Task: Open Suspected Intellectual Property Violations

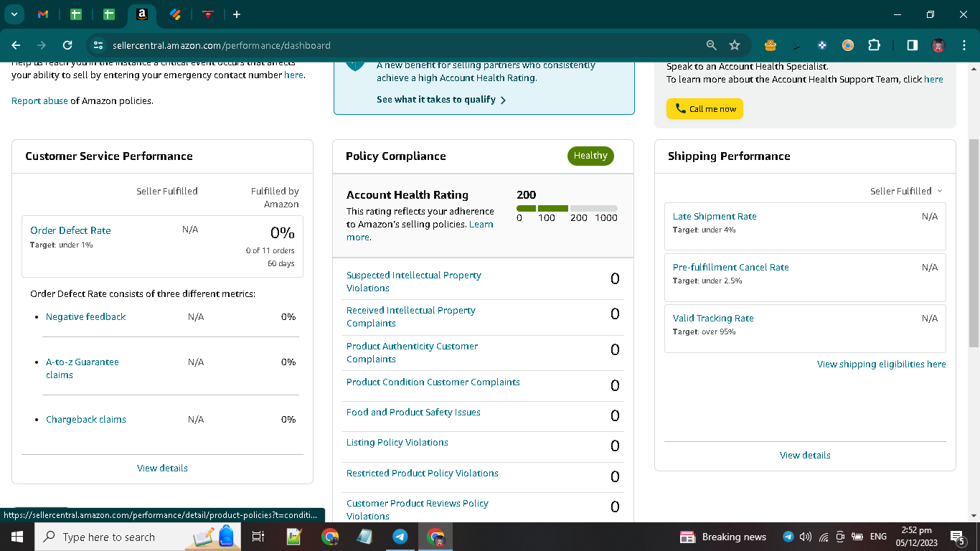Action: tap(413, 281)
